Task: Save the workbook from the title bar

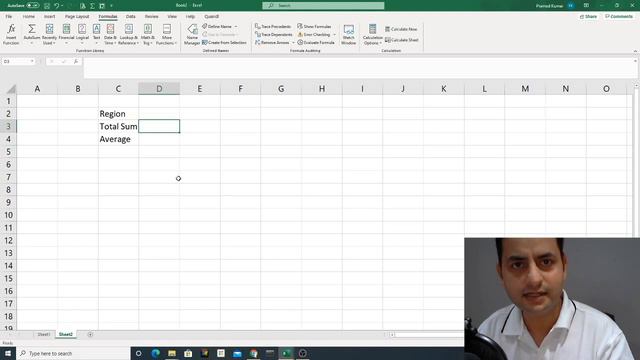Action: (x=47, y=6)
